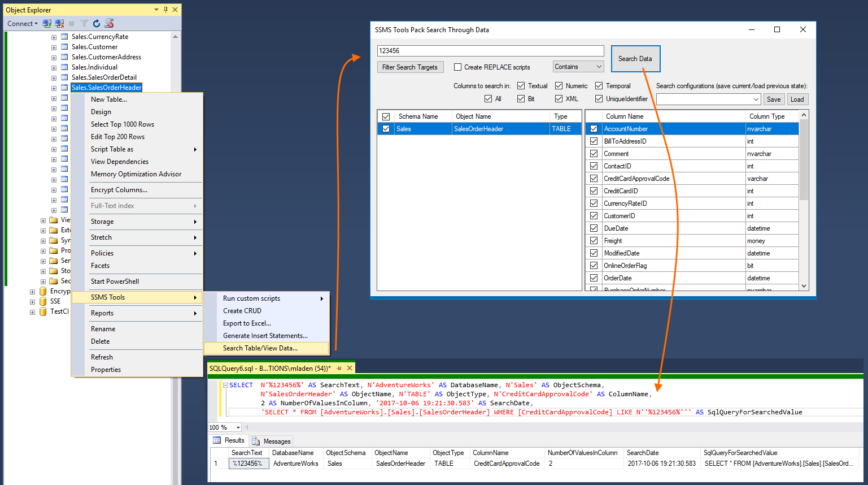Viewport: 868px width, 485px height.
Task: Uncheck the Sales SalesOrderHeader object checkbox
Action: (386, 129)
